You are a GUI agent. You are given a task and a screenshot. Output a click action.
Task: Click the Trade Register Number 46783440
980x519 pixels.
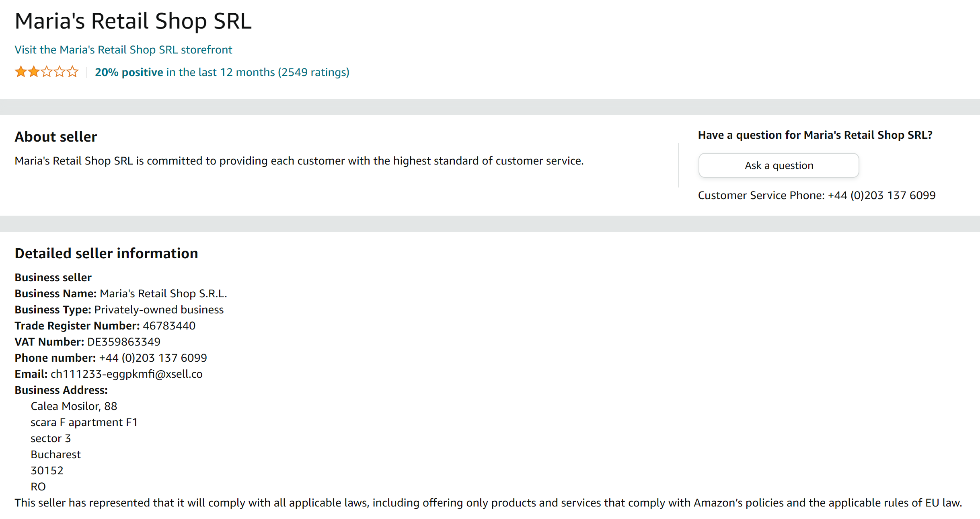pyautogui.click(x=169, y=325)
